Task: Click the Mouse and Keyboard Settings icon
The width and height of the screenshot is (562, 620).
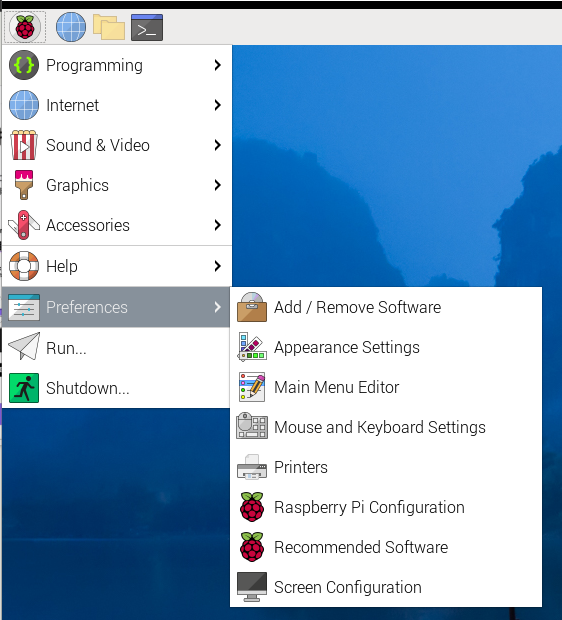Action: point(252,426)
